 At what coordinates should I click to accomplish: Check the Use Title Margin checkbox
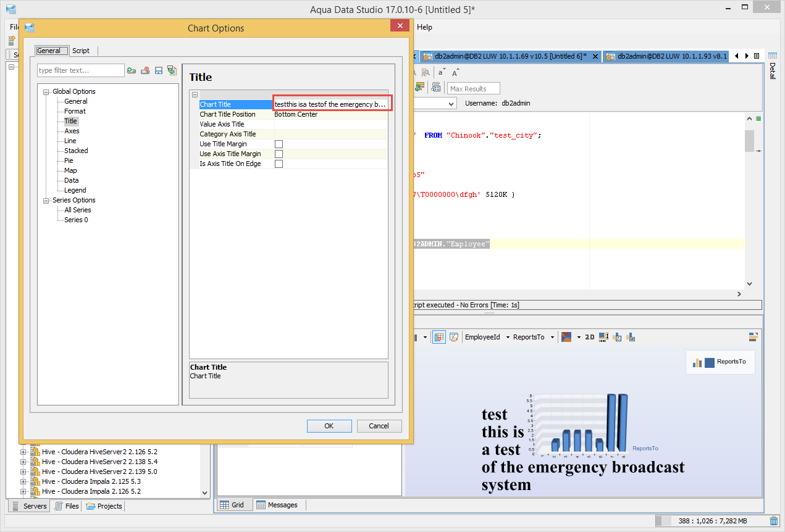click(279, 144)
